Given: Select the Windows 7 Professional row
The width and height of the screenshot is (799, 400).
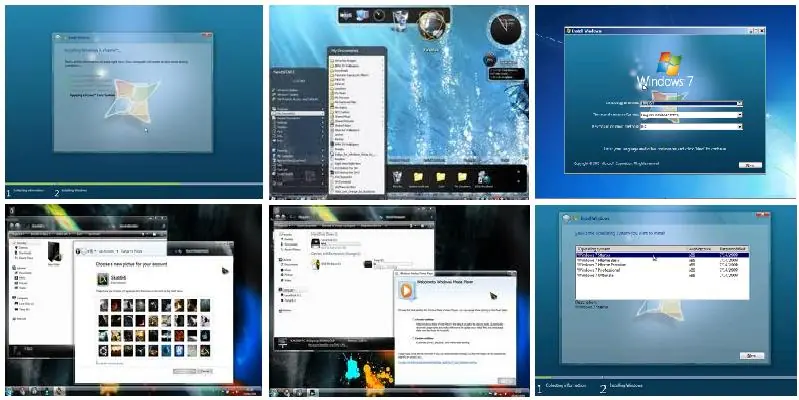Looking at the screenshot, I should click(662, 270).
